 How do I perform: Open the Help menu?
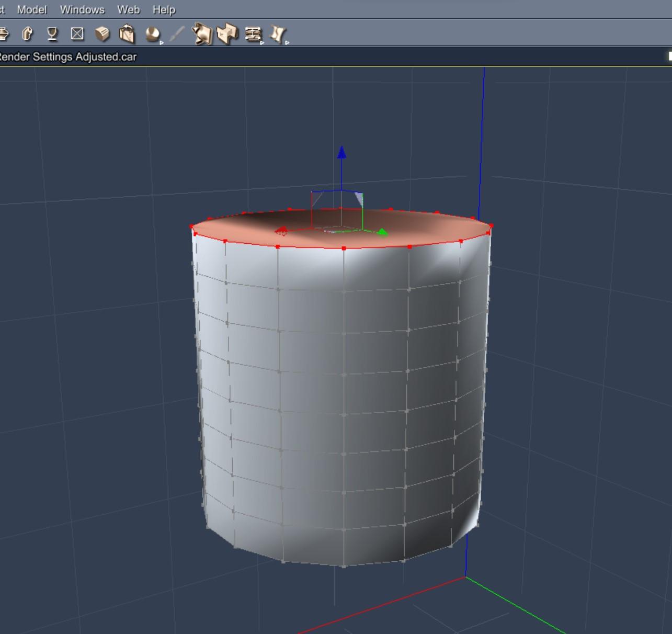coord(164,9)
